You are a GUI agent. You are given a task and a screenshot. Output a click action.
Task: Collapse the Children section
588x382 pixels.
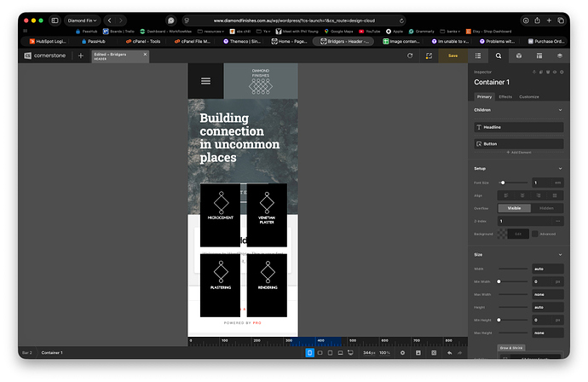click(560, 110)
